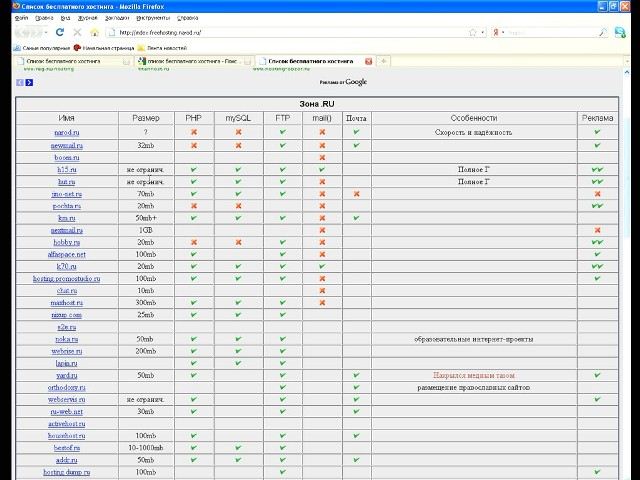Open the Справка menu
The image size is (640, 480).
188,18
